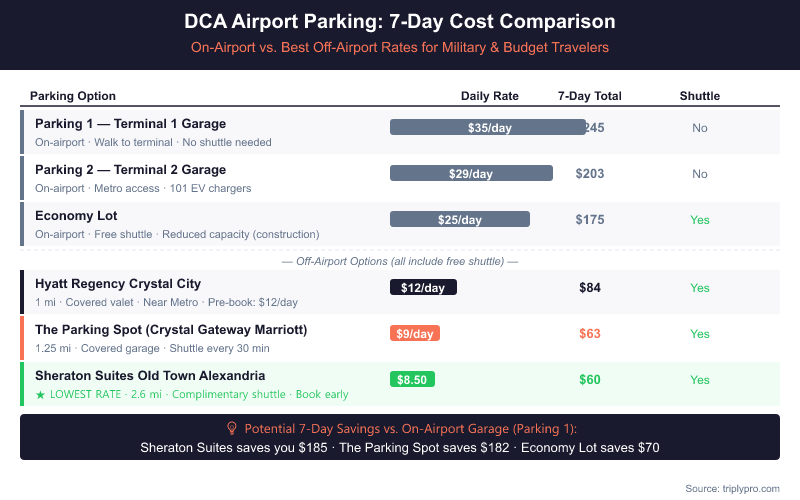Open The Parking Spot (Crystal Gateway Marriott)
Viewport: 800px width, 500px height.
pos(171,330)
